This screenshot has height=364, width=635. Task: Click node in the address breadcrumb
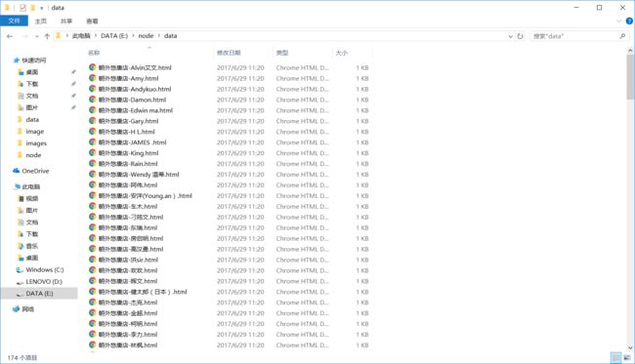pyautogui.click(x=146, y=36)
